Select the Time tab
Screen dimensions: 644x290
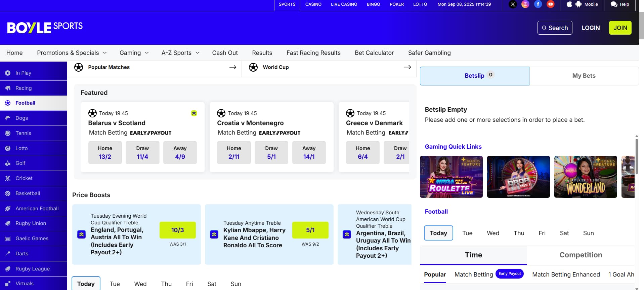[473, 255]
